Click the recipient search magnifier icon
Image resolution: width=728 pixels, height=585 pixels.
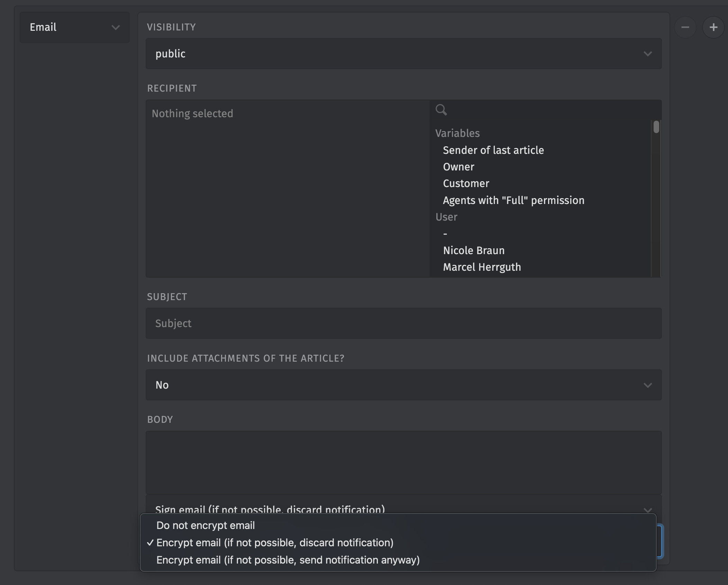tap(441, 110)
